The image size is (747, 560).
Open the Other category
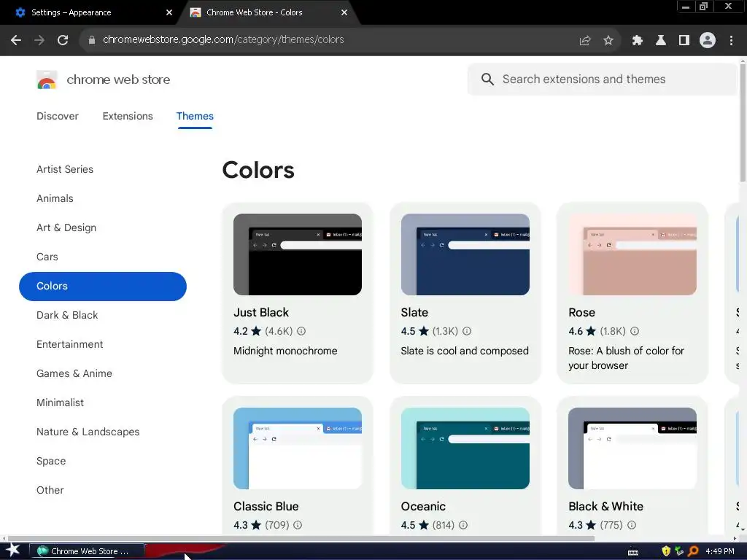(50, 490)
